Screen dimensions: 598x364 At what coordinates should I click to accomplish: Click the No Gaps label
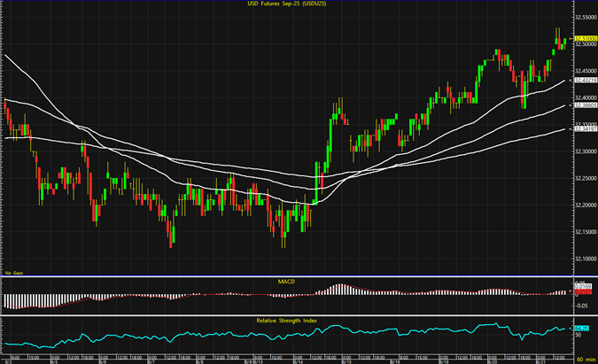coord(12,272)
